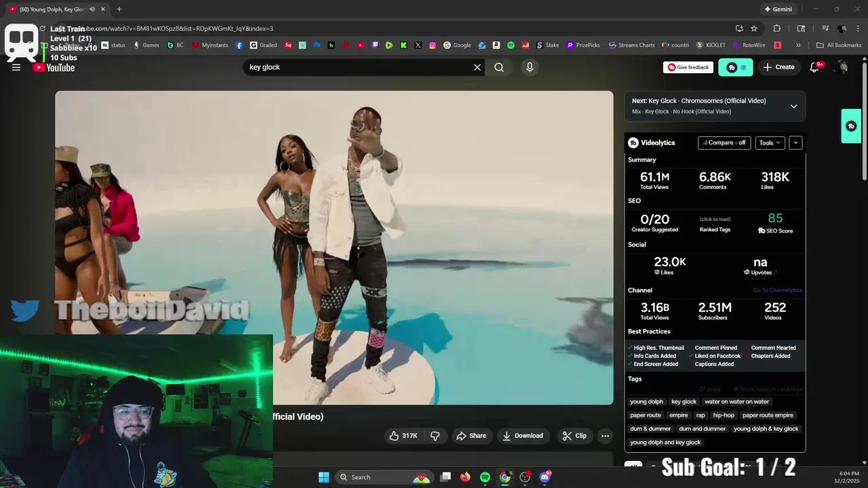Viewport: 868px width, 488px height.
Task: Open the Stake bookmark
Action: click(548, 45)
